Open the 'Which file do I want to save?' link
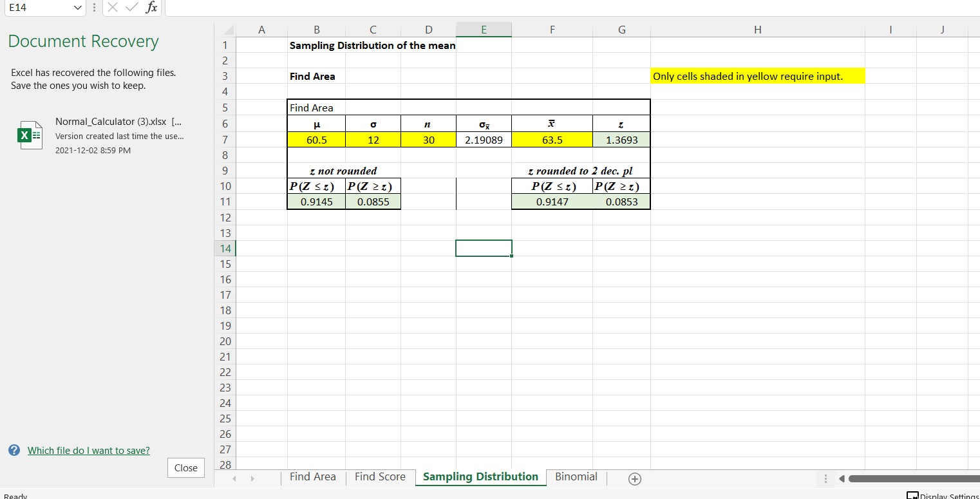The width and height of the screenshot is (980, 499). click(88, 450)
